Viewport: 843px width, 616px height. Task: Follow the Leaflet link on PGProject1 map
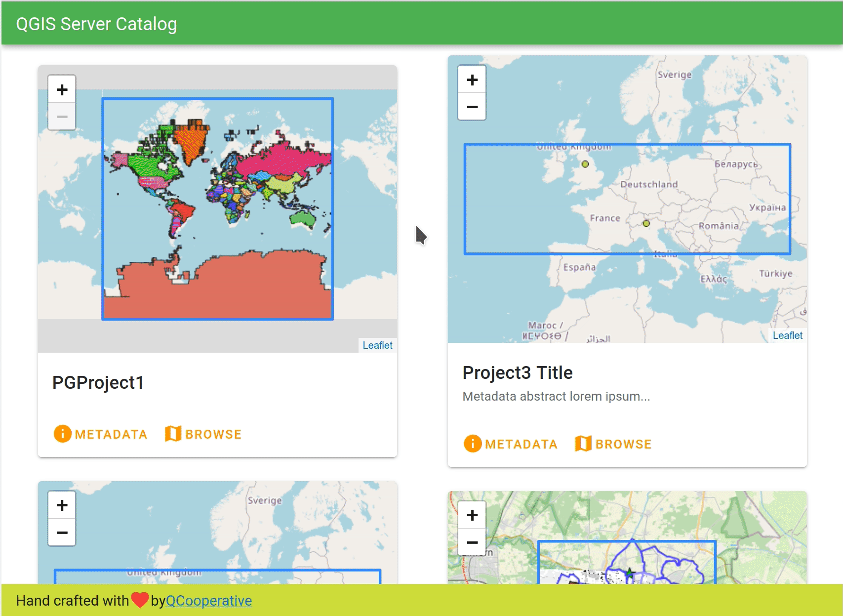[377, 345]
